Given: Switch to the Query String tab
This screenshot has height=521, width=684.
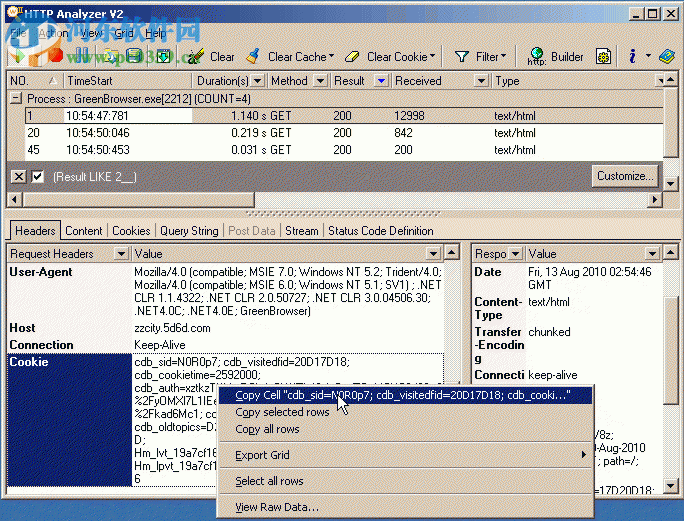Looking at the screenshot, I should (x=189, y=231).
